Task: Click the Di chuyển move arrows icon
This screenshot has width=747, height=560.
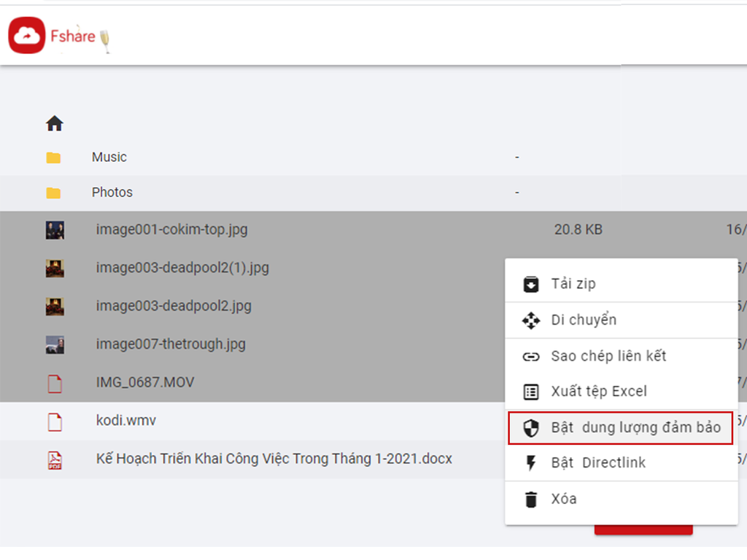Action: [531, 320]
